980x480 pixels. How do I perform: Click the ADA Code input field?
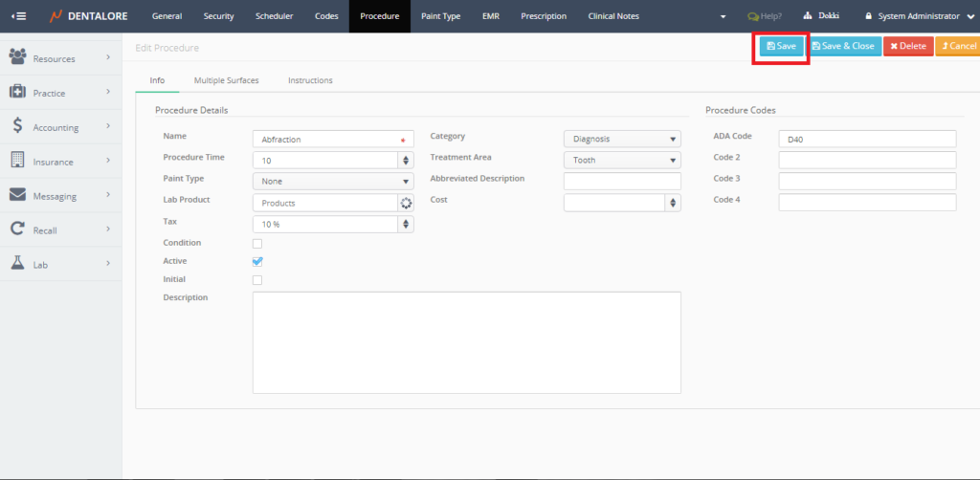click(x=867, y=140)
